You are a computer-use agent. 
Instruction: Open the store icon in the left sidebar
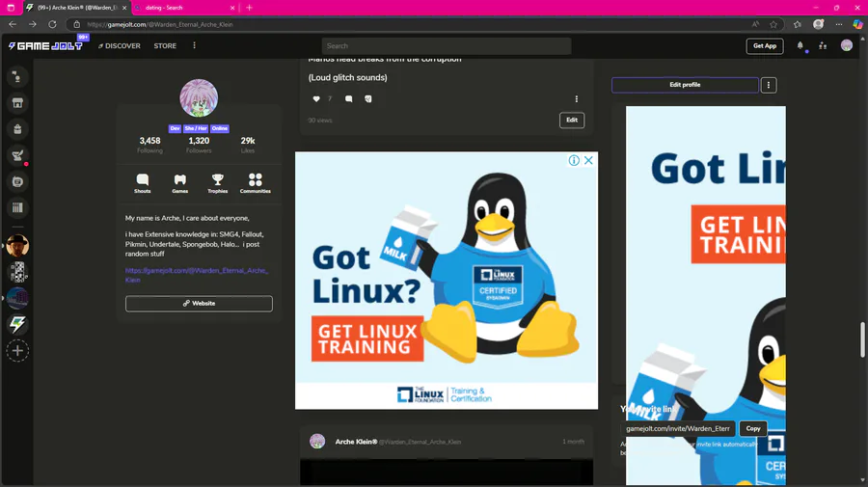(x=17, y=103)
